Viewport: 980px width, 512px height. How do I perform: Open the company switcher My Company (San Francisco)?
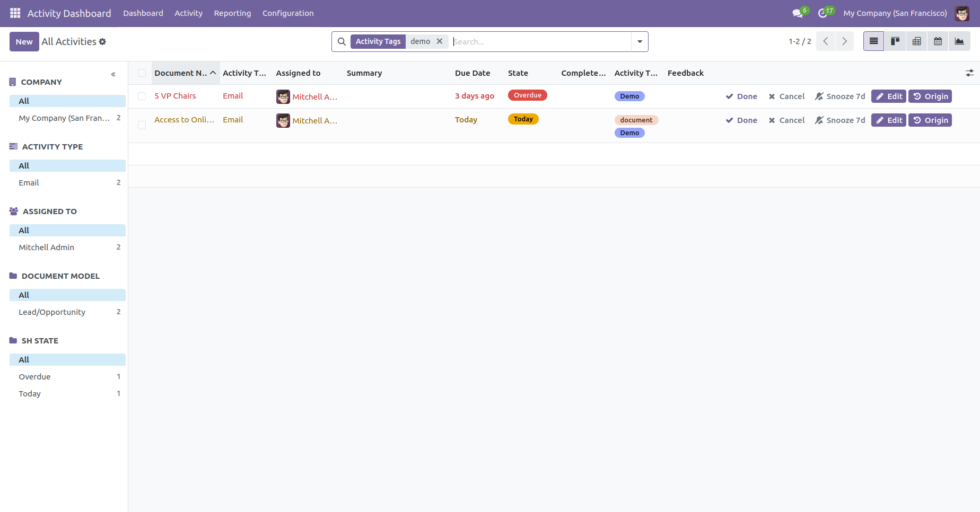point(895,13)
